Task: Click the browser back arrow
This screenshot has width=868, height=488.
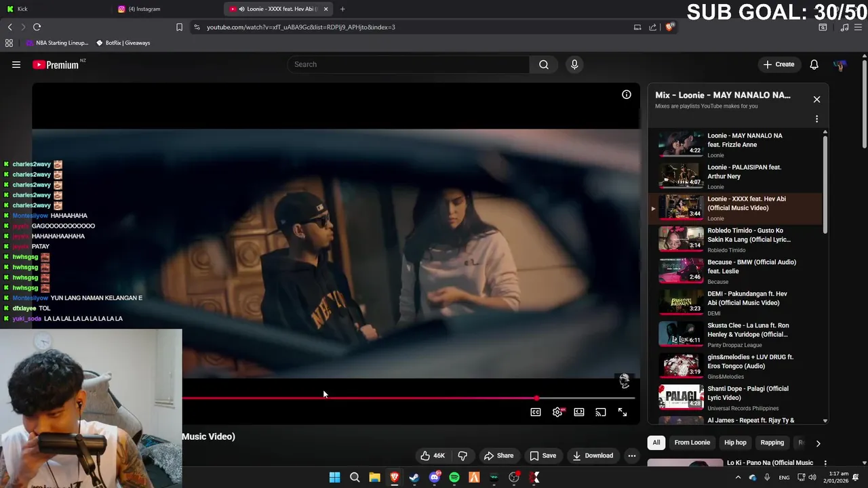Action: 9,27
